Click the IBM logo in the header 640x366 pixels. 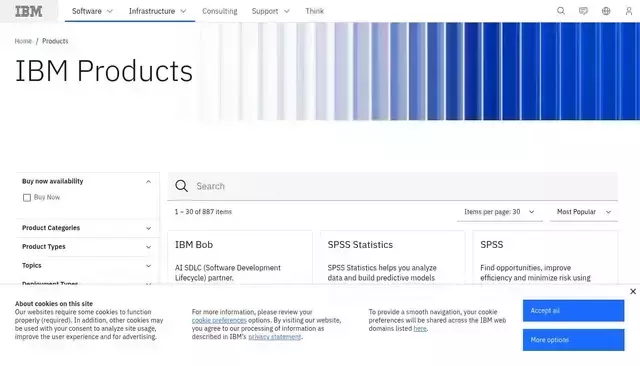(x=29, y=11)
